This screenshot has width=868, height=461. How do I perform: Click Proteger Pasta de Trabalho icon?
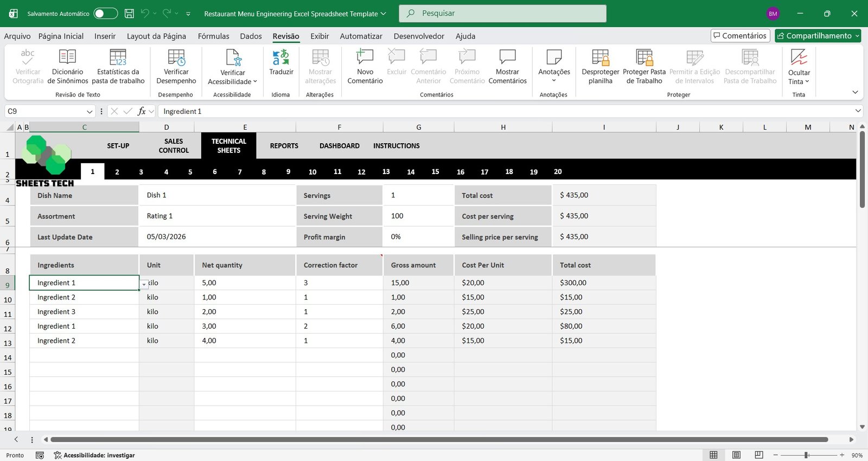click(644, 57)
